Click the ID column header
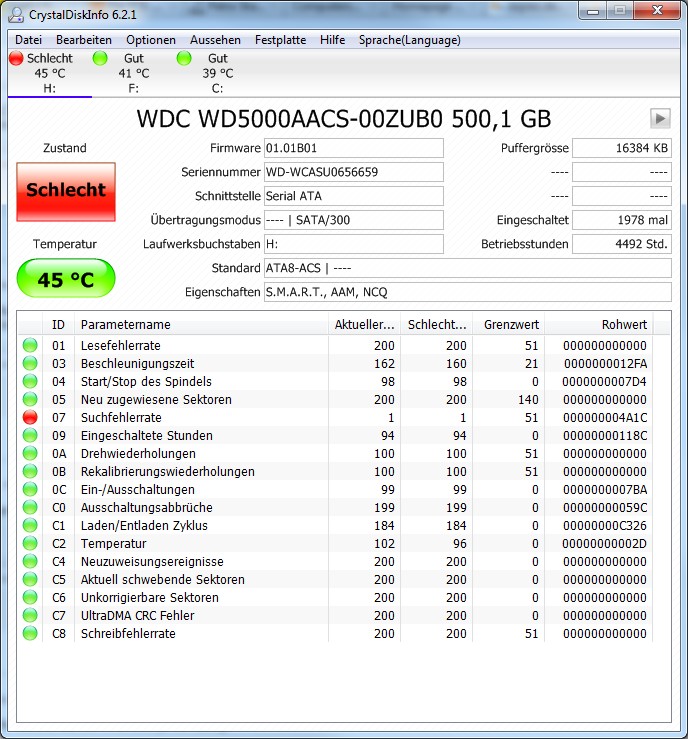 click(58, 325)
